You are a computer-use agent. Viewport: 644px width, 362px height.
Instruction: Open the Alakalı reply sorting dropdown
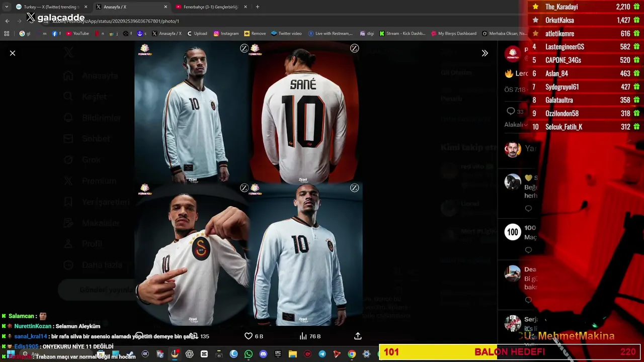516,125
